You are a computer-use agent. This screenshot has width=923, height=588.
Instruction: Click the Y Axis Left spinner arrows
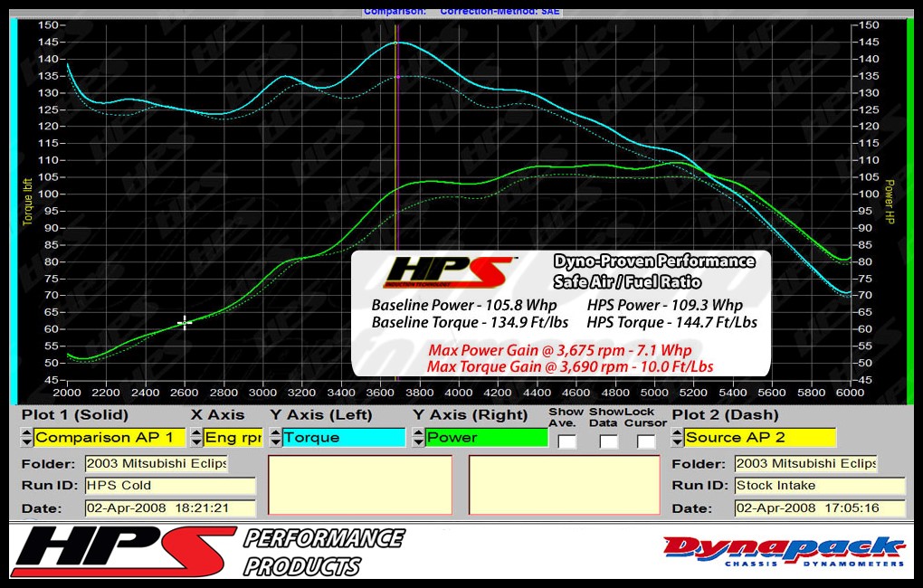point(275,437)
